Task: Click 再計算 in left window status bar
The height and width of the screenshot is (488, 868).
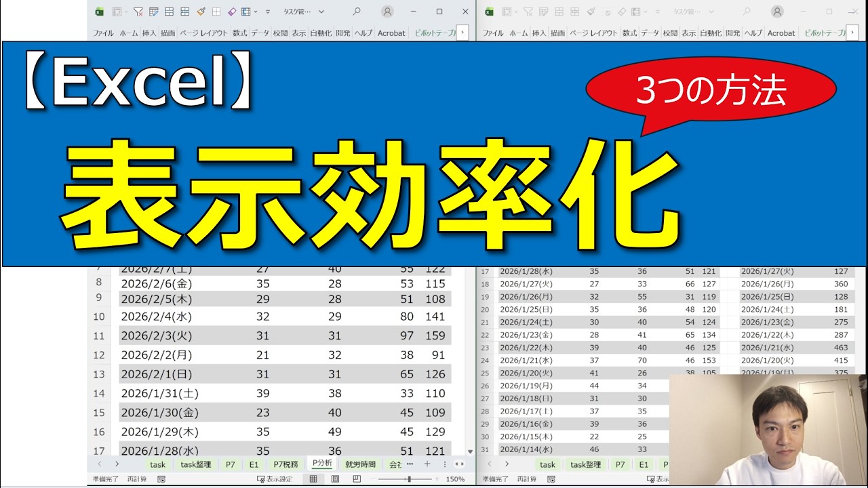Action: 136,479
